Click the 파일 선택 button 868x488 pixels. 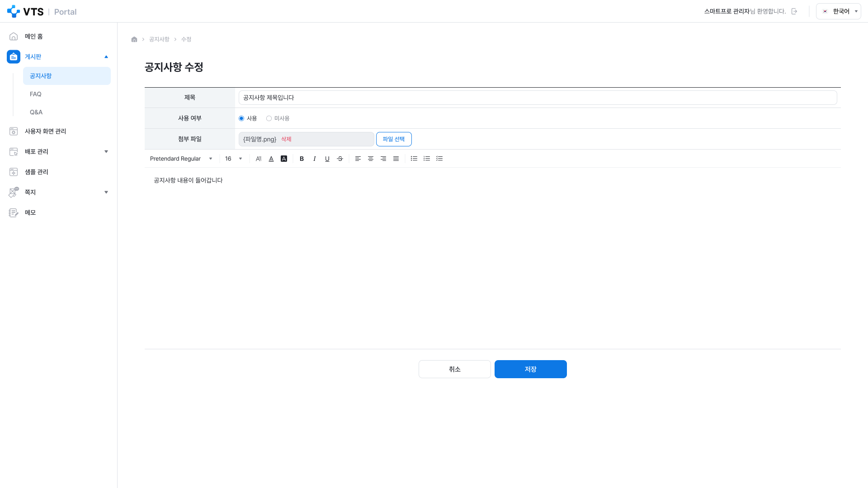pyautogui.click(x=394, y=139)
